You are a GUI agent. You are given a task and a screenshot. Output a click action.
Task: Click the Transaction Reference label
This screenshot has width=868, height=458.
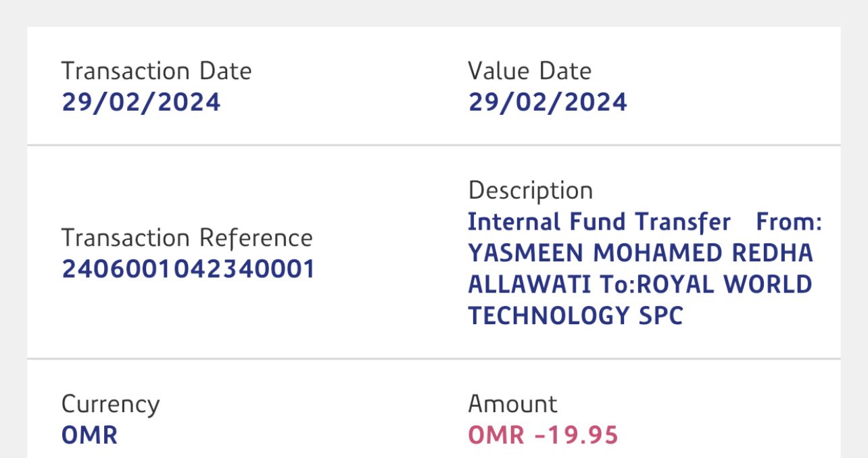(x=187, y=238)
